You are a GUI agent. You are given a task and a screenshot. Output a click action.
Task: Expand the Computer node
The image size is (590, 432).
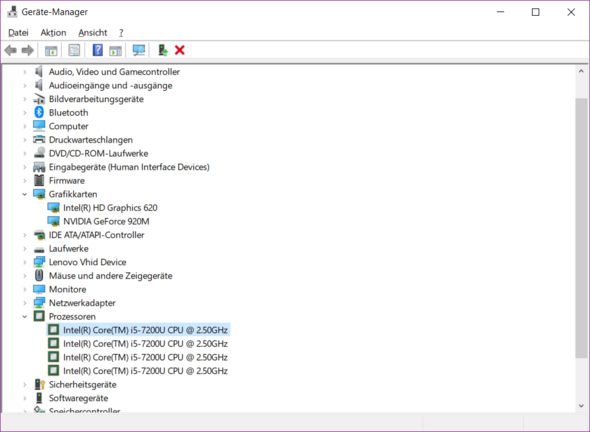click(x=24, y=126)
